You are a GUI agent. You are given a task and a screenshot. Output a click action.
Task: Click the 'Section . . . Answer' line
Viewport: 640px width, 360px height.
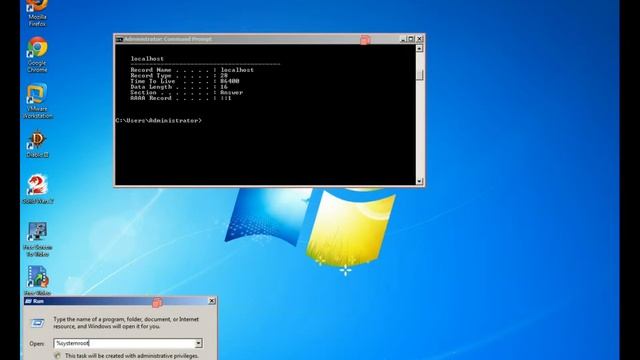[187, 93]
